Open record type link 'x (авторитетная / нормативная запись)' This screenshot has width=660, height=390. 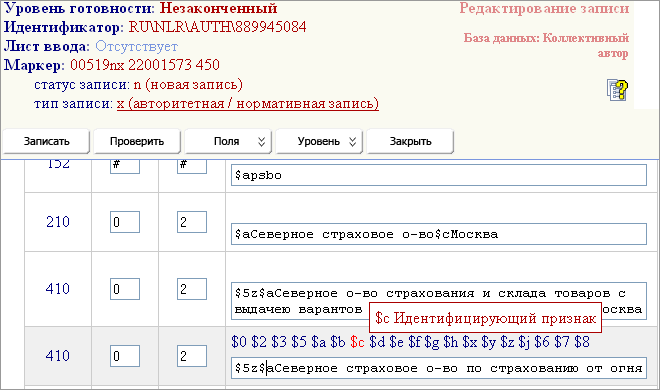pyautogui.click(x=248, y=103)
